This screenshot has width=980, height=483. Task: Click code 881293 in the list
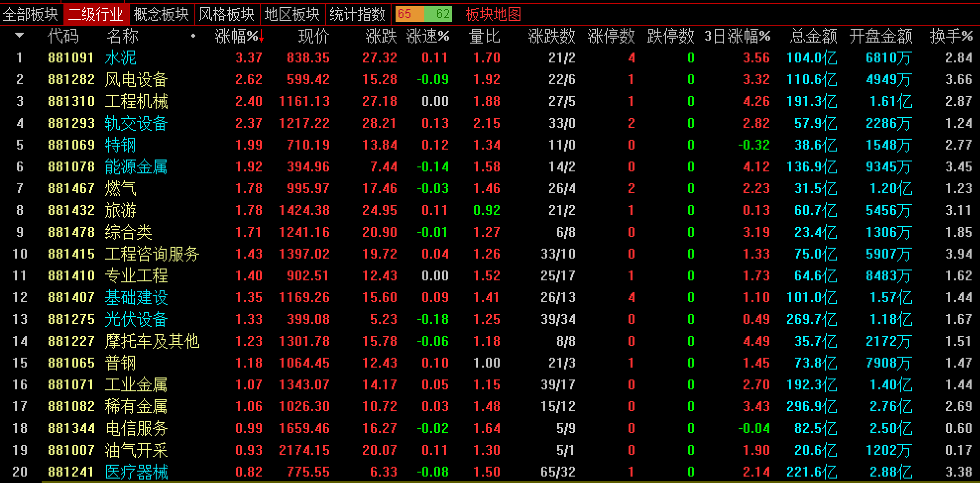[71, 123]
